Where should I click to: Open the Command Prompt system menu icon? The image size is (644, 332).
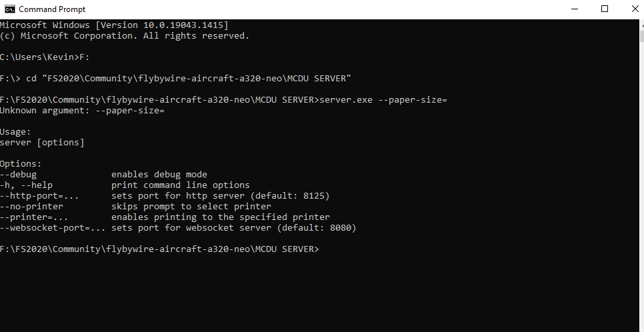point(10,9)
